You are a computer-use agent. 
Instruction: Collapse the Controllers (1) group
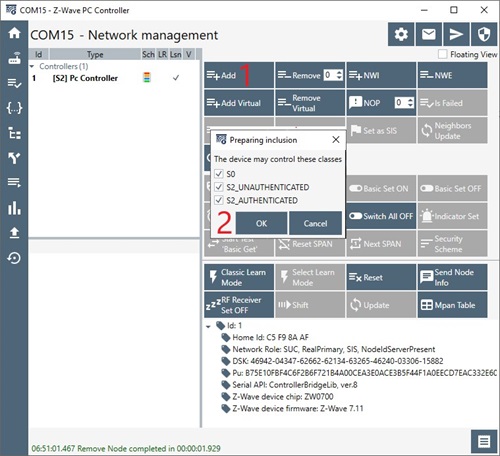coord(32,66)
